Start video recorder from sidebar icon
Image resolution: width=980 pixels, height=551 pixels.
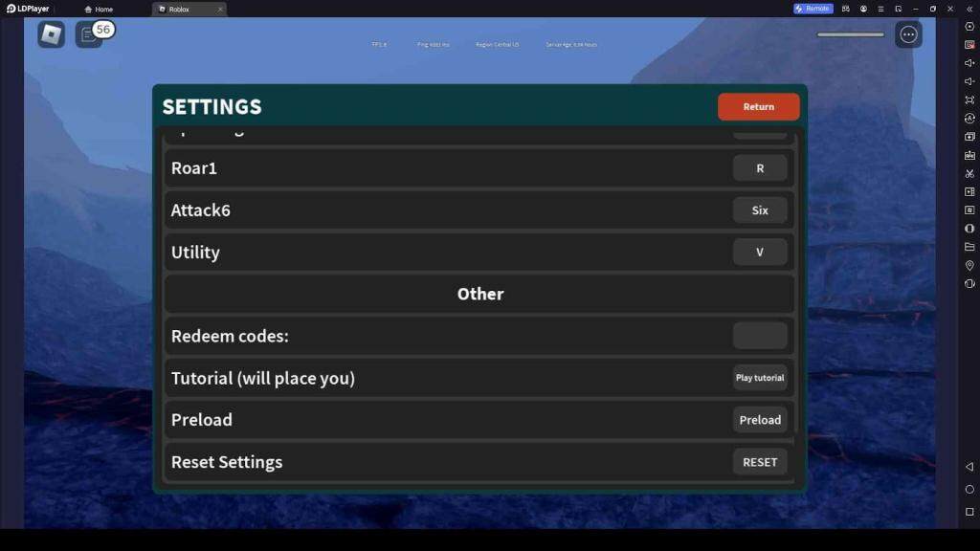(969, 191)
